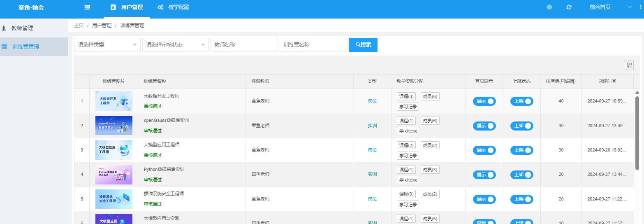Click the 章鱼-领会 logo text
Viewport: 644px width, 224px height.
pos(31,7)
